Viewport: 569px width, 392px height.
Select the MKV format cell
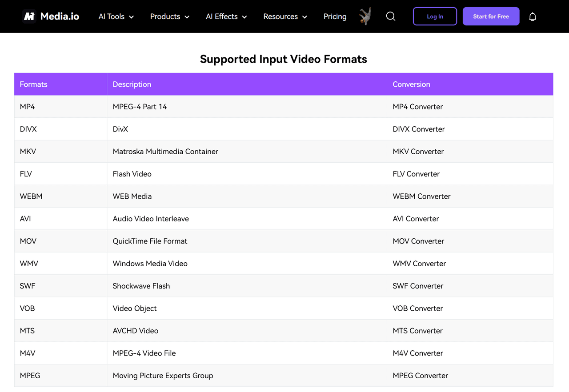click(60, 152)
